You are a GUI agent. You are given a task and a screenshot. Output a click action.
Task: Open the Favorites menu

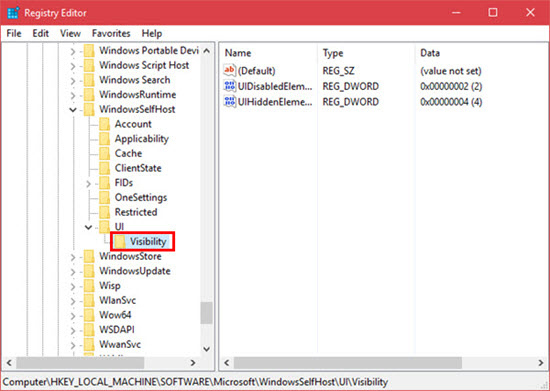(111, 33)
